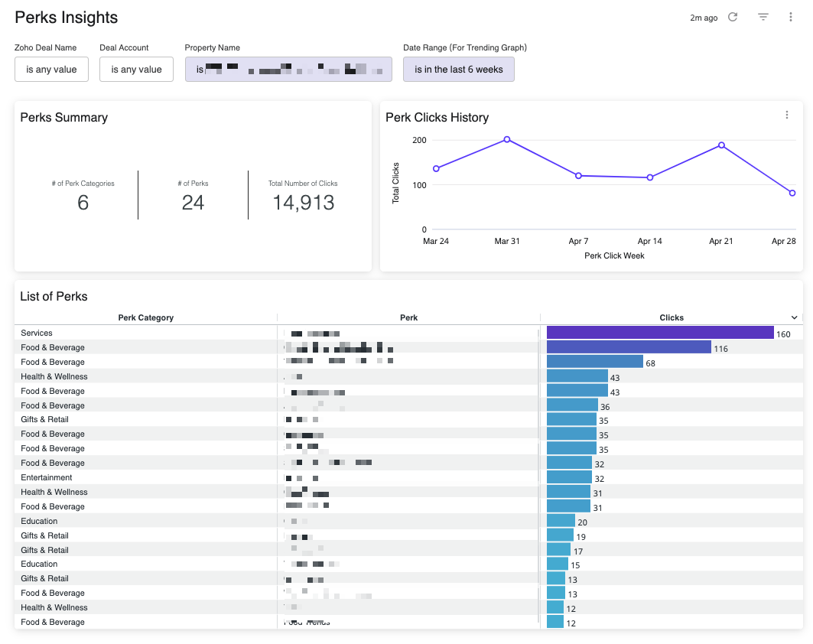Click the 116-click bar in the chart
813x644 pixels.
coord(628,347)
